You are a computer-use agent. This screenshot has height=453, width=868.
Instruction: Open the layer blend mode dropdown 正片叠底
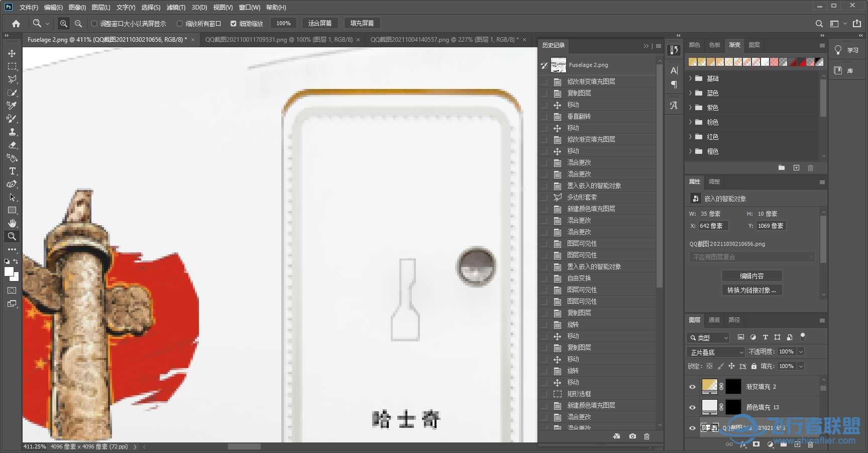pos(715,352)
